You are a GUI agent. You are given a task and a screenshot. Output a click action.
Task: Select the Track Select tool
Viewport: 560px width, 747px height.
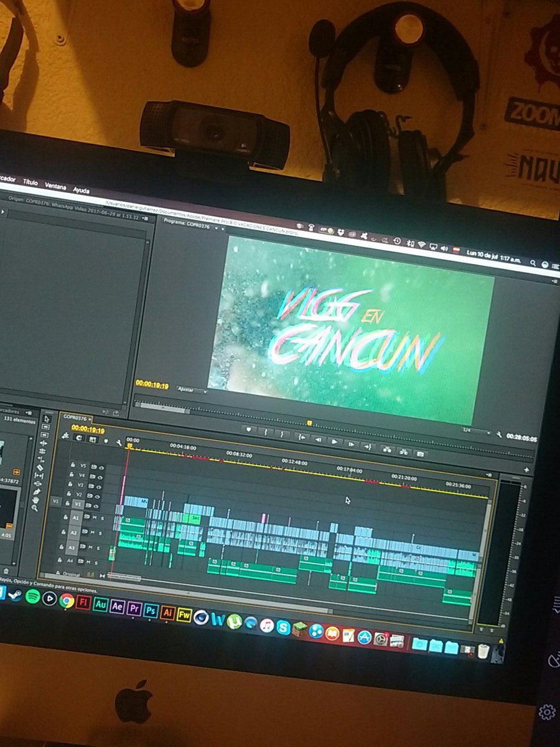tap(45, 426)
